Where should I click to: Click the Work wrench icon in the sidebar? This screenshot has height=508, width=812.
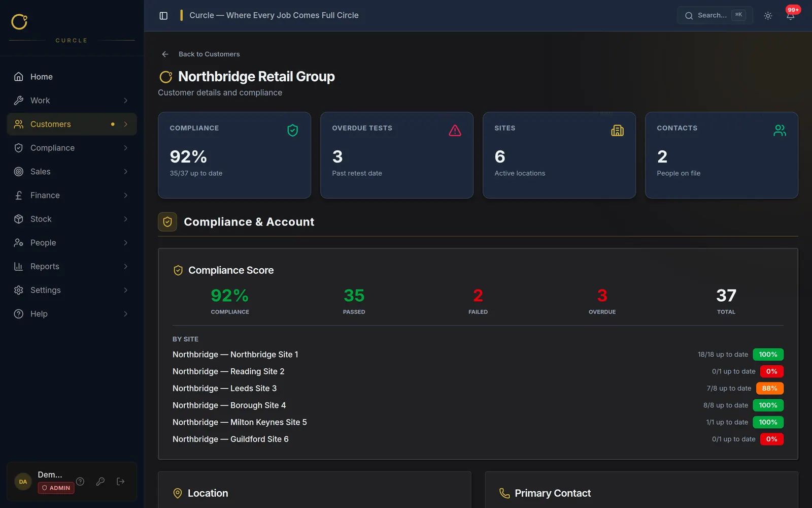[x=19, y=101]
